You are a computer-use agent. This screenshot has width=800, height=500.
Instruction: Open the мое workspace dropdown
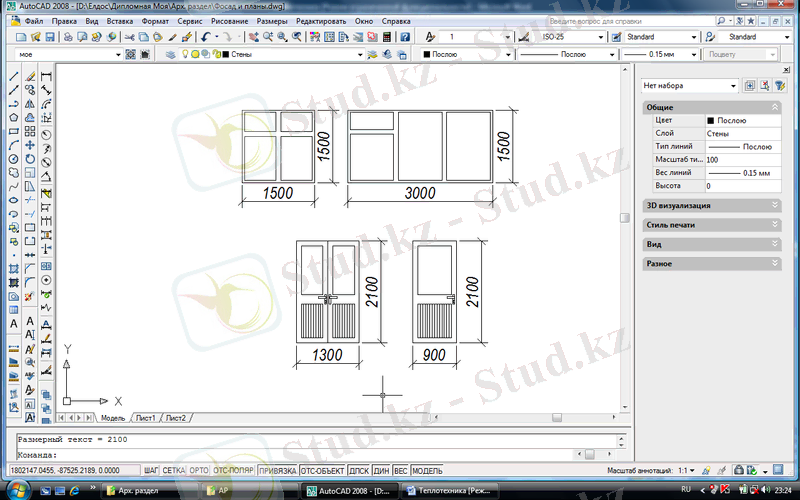click(118, 54)
